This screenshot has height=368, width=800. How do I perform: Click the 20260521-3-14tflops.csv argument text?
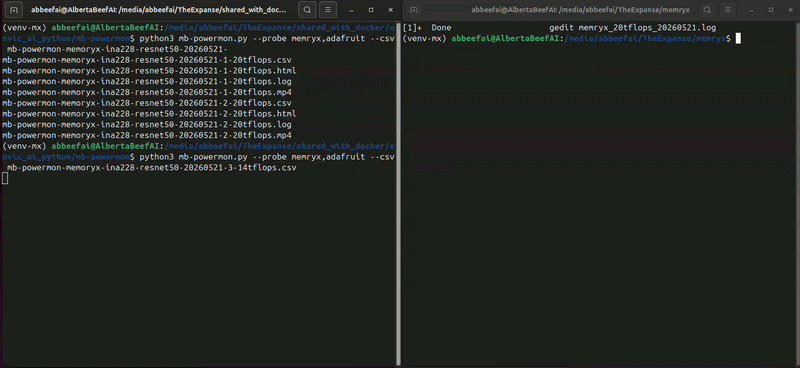pyautogui.click(x=152, y=167)
